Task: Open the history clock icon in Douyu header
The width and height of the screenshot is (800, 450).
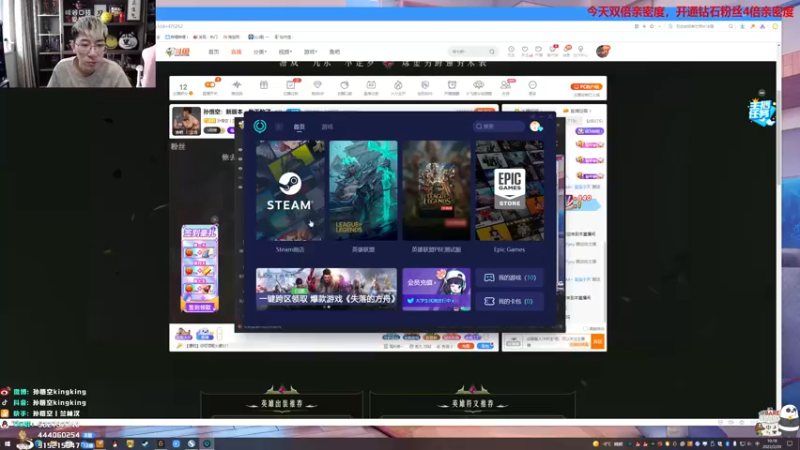Action: (511, 50)
